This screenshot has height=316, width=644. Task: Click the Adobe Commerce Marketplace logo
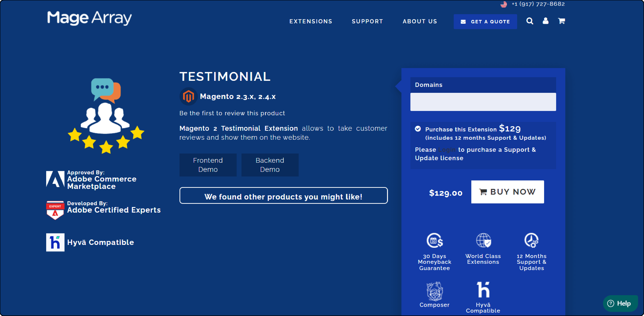click(x=55, y=179)
